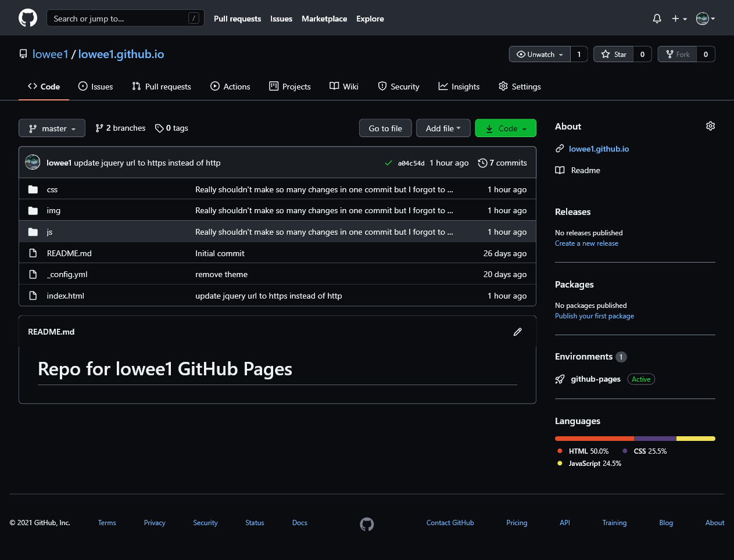This screenshot has height=560, width=734.
Task: View watchers count 1
Action: 579,54
